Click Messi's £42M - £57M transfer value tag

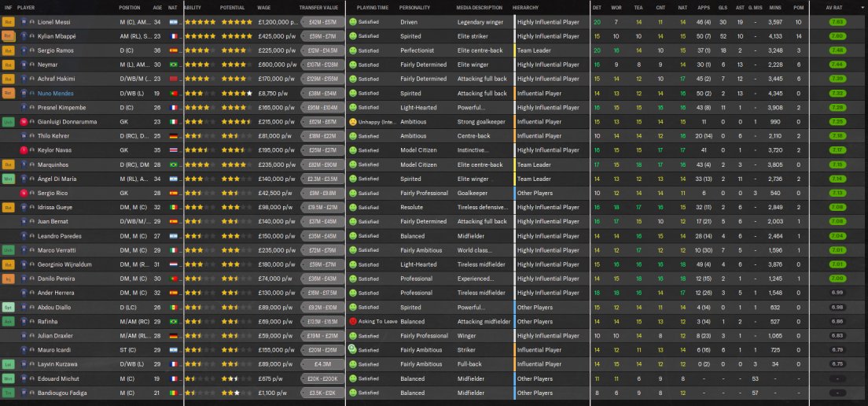322,22
